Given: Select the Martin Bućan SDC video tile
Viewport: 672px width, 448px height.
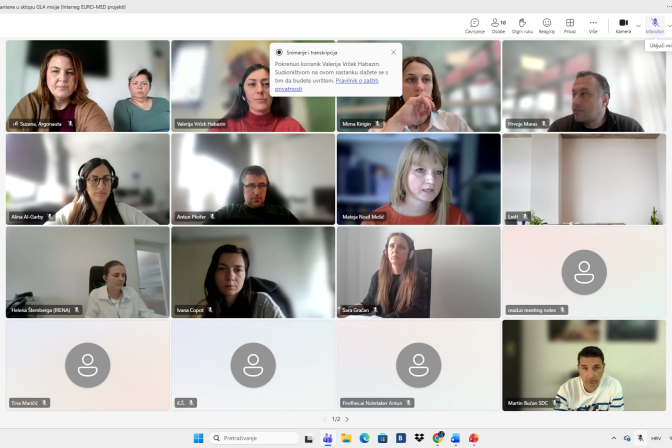Looking at the screenshot, I should 584,365.
